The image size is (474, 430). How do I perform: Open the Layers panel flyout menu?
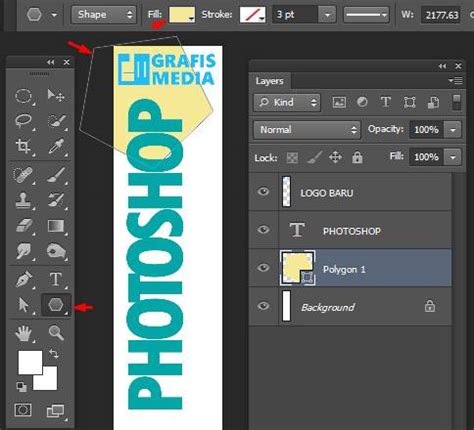tap(455, 80)
